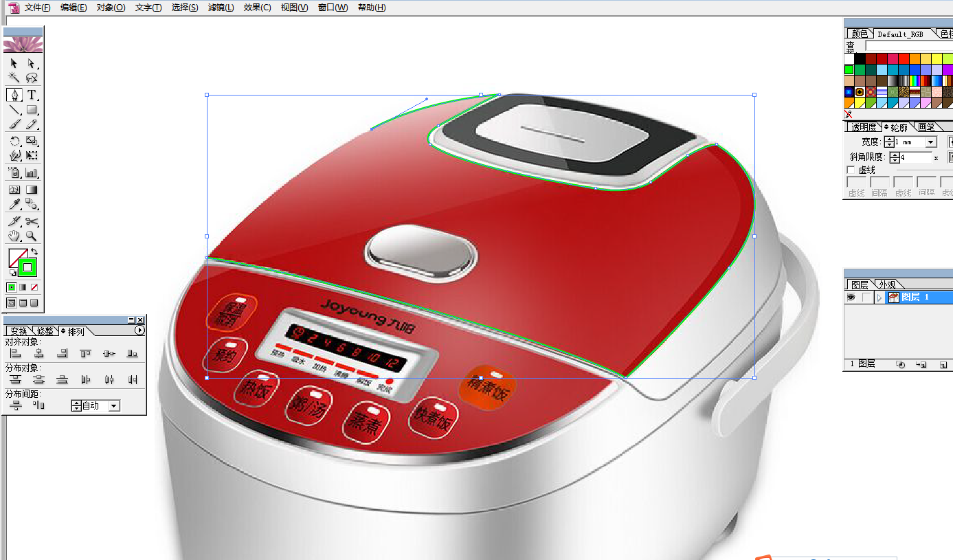Click align horizontal centers icon
The height and width of the screenshot is (560, 953).
39,353
